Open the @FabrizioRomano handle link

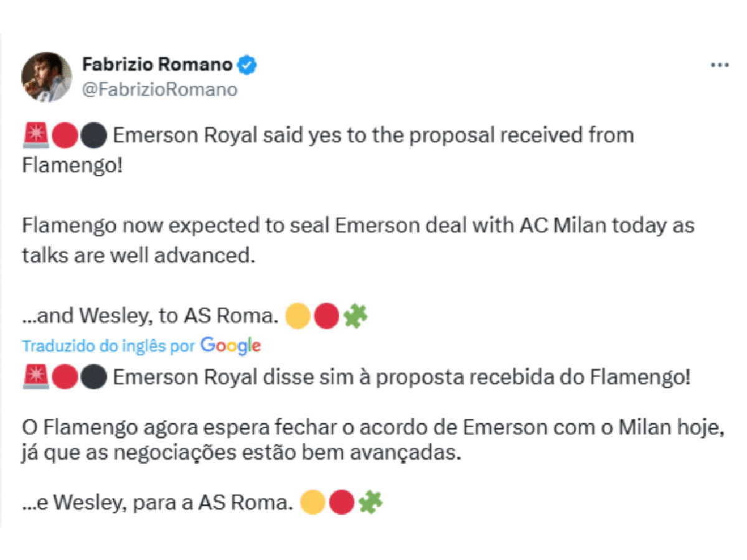159,90
